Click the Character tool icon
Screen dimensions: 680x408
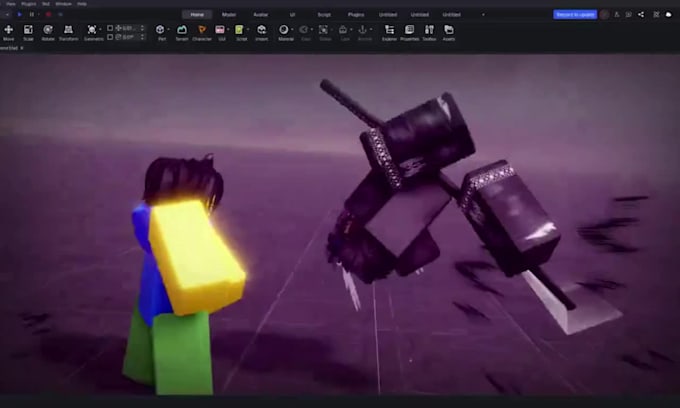click(x=202, y=29)
